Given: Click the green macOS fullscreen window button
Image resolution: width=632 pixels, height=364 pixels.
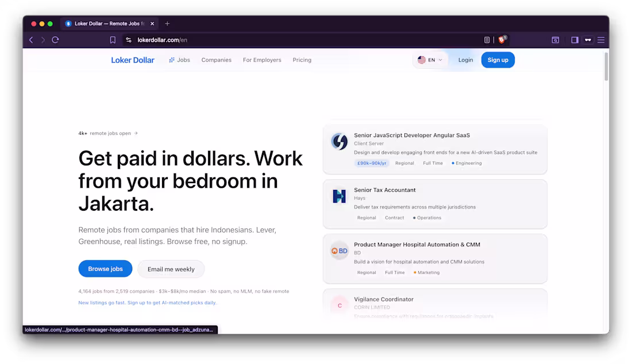Looking at the screenshot, I should tap(50, 24).
